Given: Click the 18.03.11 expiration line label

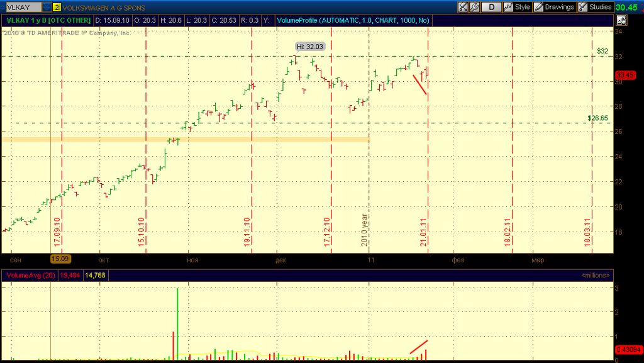Looking at the screenshot, I should (587, 232).
